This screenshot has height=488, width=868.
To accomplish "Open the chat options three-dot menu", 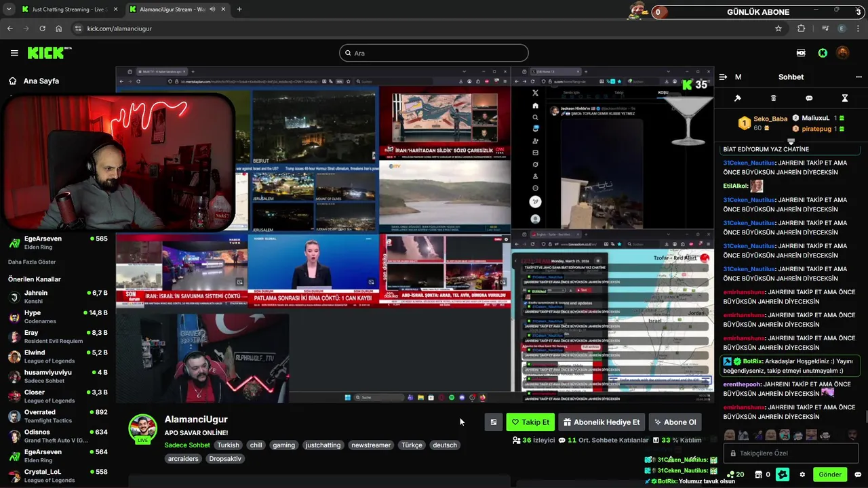I will (x=859, y=77).
